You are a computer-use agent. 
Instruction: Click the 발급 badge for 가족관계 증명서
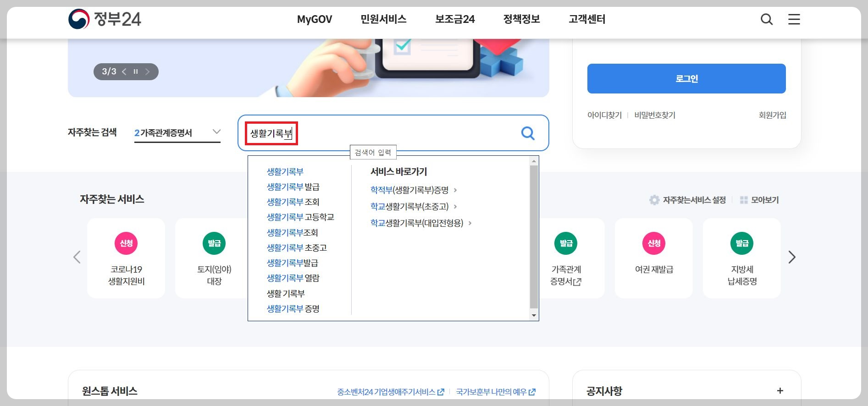pyautogui.click(x=566, y=243)
